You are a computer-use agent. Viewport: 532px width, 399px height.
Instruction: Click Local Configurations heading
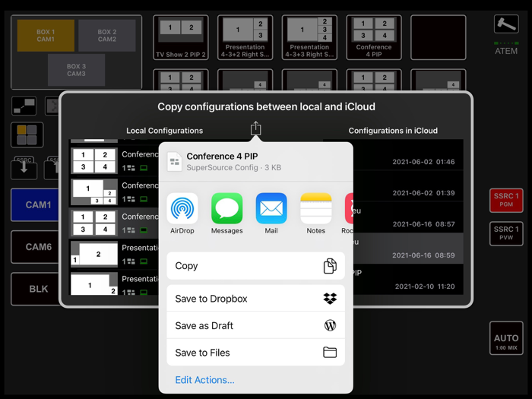(165, 131)
